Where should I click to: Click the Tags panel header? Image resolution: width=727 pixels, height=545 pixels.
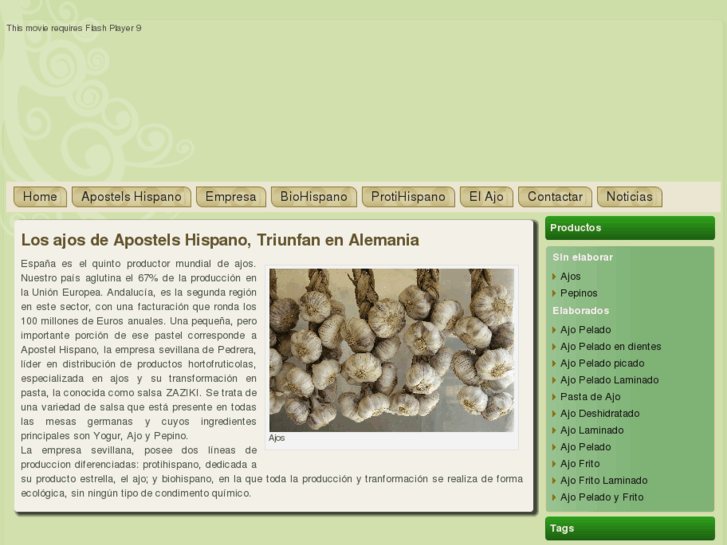(x=630, y=528)
